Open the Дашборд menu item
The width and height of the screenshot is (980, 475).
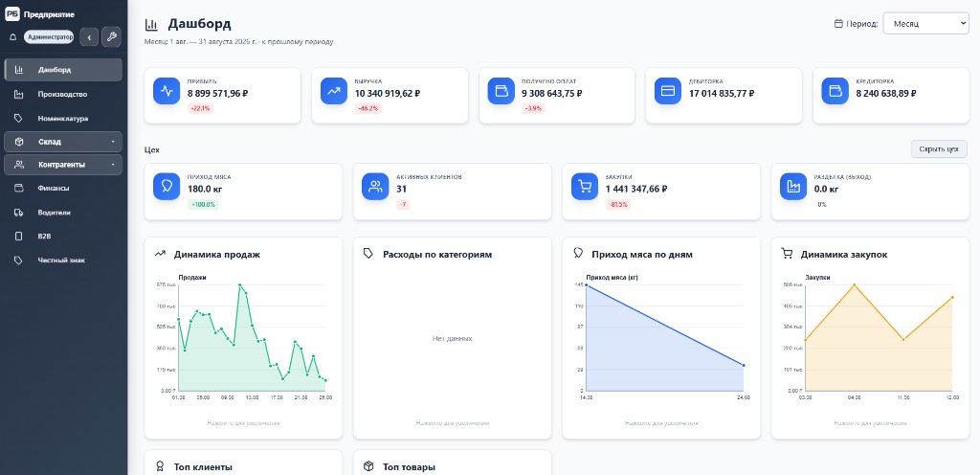click(x=63, y=69)
